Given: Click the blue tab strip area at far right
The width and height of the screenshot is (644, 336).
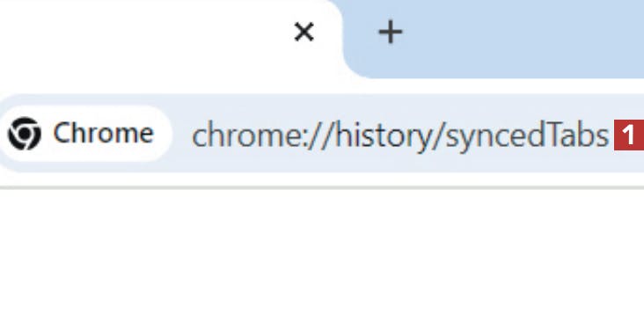Looking at the screenshot, I should pos(616,37).
